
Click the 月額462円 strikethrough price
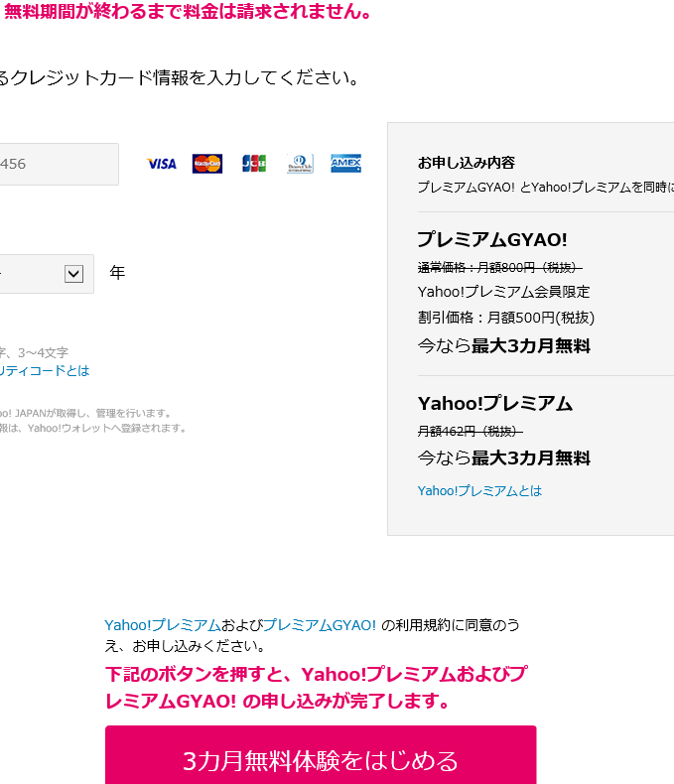pos(470,431)
